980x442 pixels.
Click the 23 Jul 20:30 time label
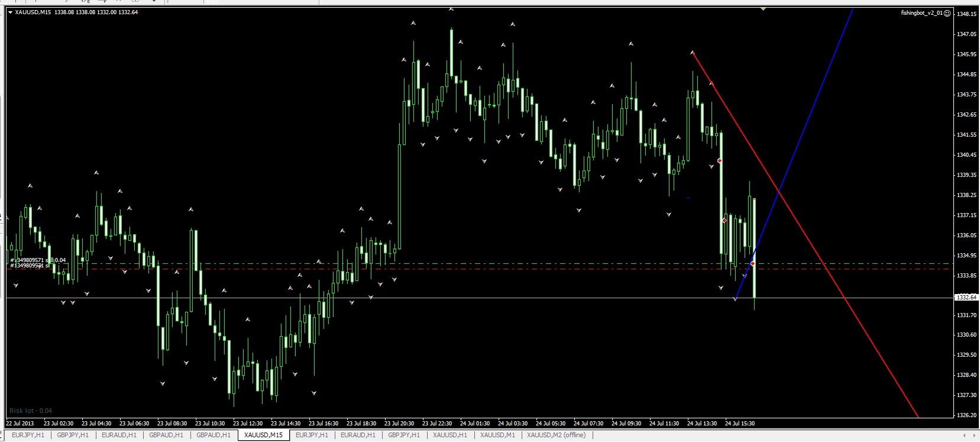[x=399, y=423]
